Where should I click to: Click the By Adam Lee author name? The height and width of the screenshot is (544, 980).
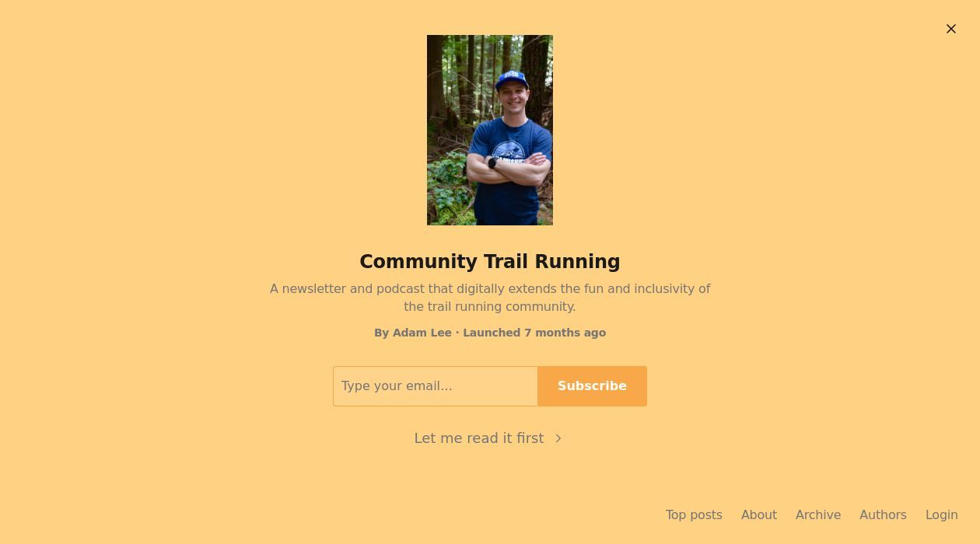click(413, 333)
